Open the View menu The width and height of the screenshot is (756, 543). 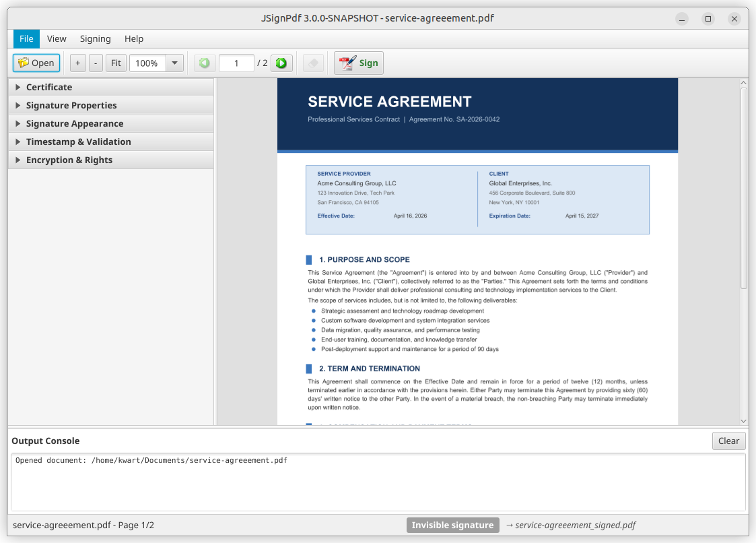[57, 38]
